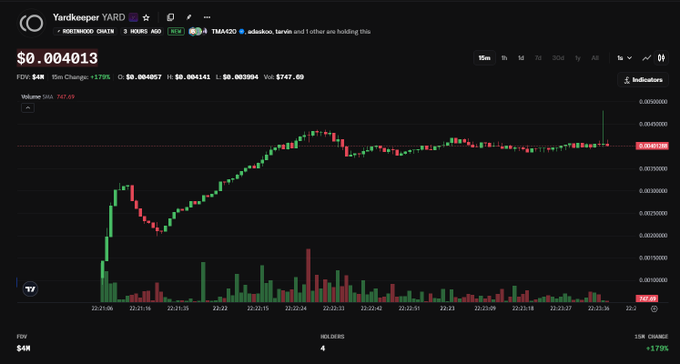Add Yardkeeper to favorites with the star
680x364 pixels.
146,18
